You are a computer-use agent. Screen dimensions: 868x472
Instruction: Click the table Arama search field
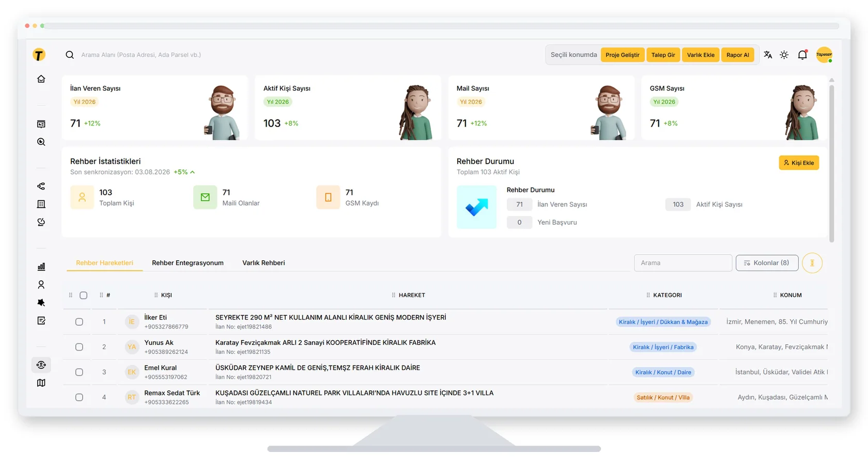click(x=683, y=263)
